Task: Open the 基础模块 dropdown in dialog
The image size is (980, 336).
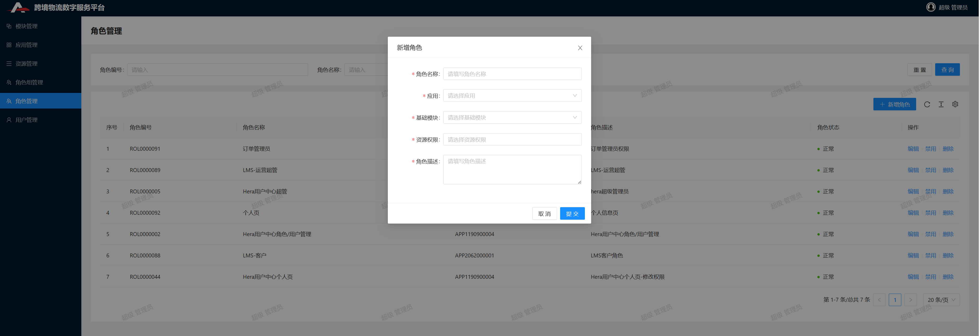Action: coord(512,117)
